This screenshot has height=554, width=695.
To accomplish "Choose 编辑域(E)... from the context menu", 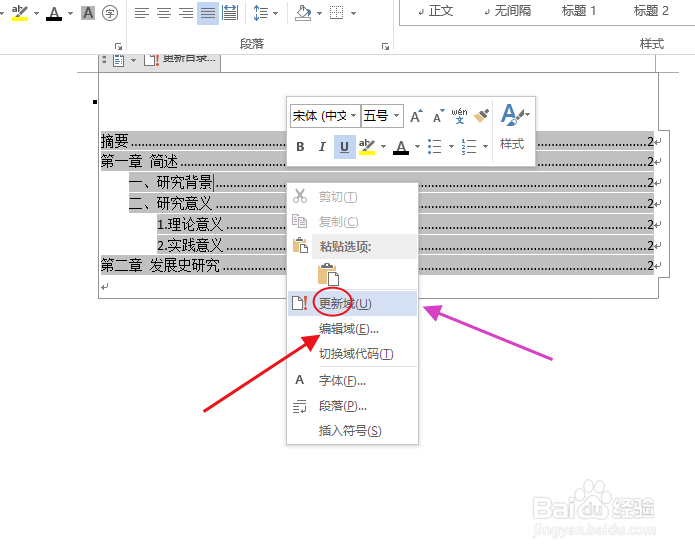I will pyautogui.click(x=352, y=329).
